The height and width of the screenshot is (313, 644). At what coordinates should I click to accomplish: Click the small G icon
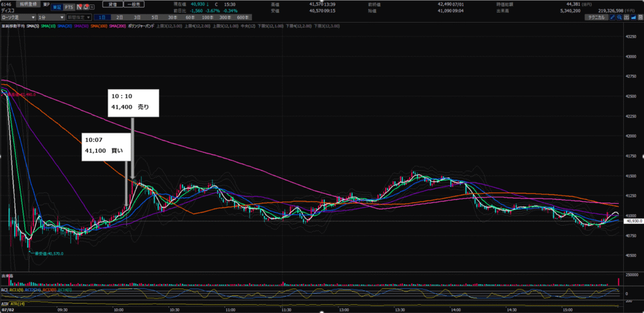[x=91, y=7]
